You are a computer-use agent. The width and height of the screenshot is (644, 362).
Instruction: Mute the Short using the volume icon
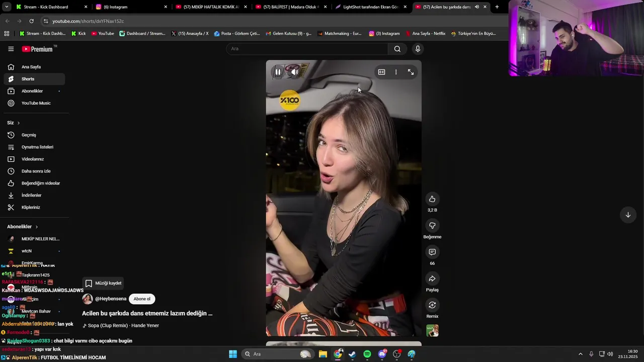pyautogui.click(x=295, y=72)
